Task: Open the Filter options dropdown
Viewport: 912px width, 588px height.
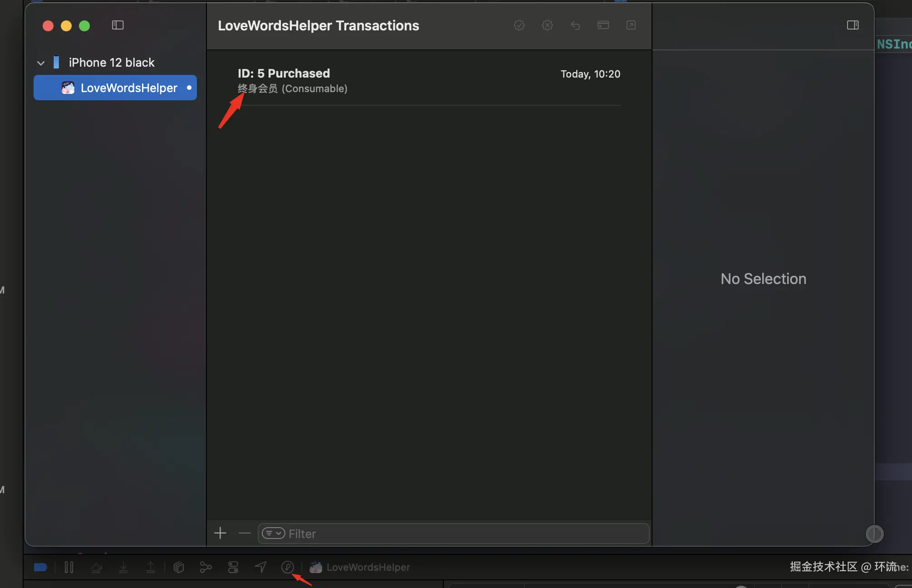Action: point(273,534)
